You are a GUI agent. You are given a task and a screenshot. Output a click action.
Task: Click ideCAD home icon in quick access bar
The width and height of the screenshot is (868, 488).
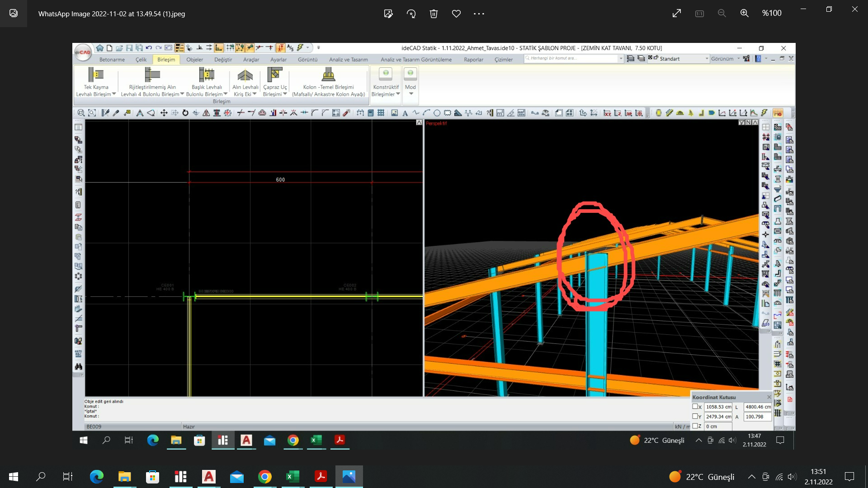pyautogui.click(x=99, y=48)
